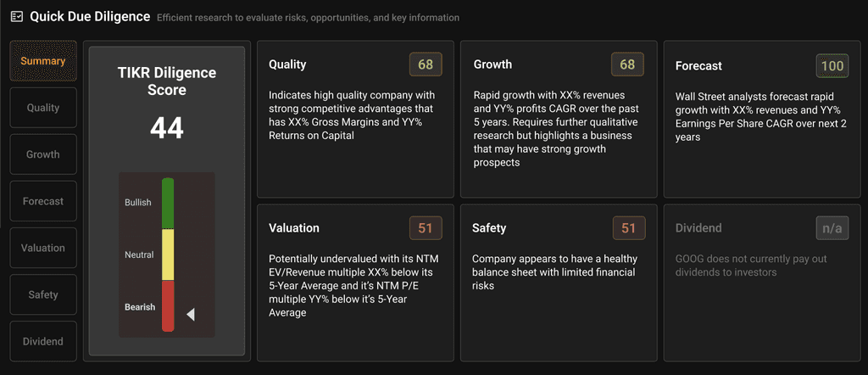Screen dimensions: 868x375
Task: Click the Valuation score badge 51
Action: [x=426, y=228]
